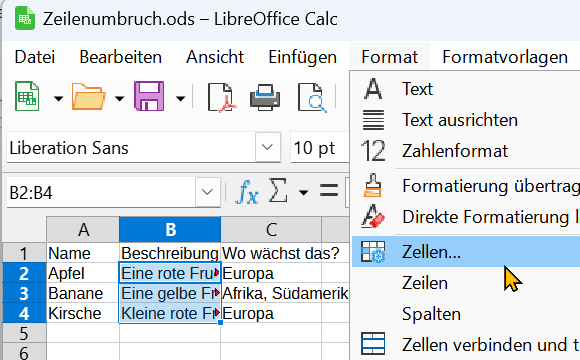Image resolution: width=580 pixels, height=360 pixels.
Task: Click the printer icon
Action: [265, 98]
